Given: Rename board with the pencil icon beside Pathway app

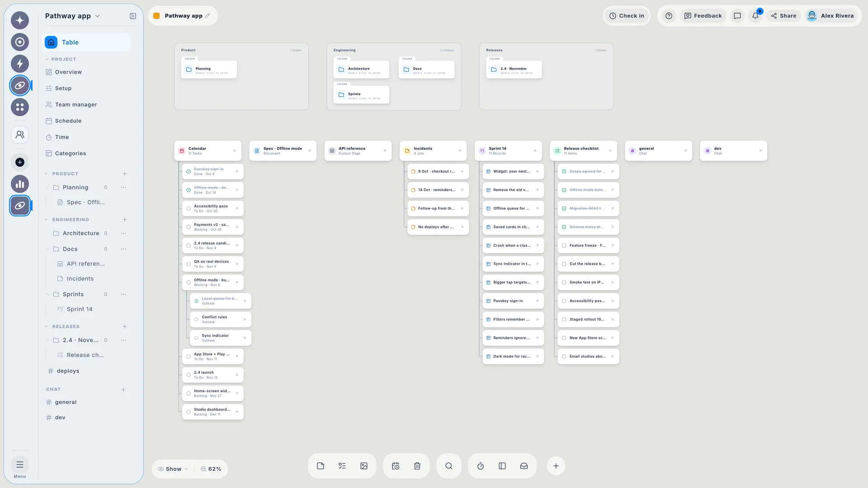Looking at the screenshot, I should click(x=208, y=16).
